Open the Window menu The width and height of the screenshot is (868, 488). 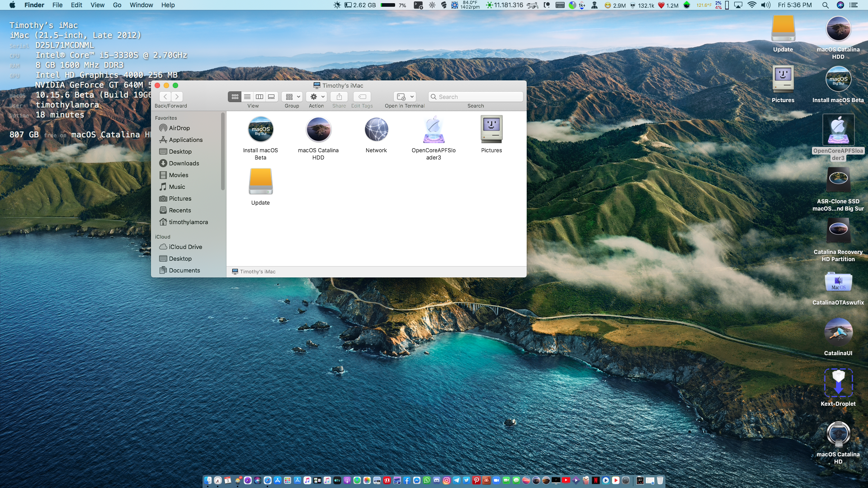click(x=141, y=5)
